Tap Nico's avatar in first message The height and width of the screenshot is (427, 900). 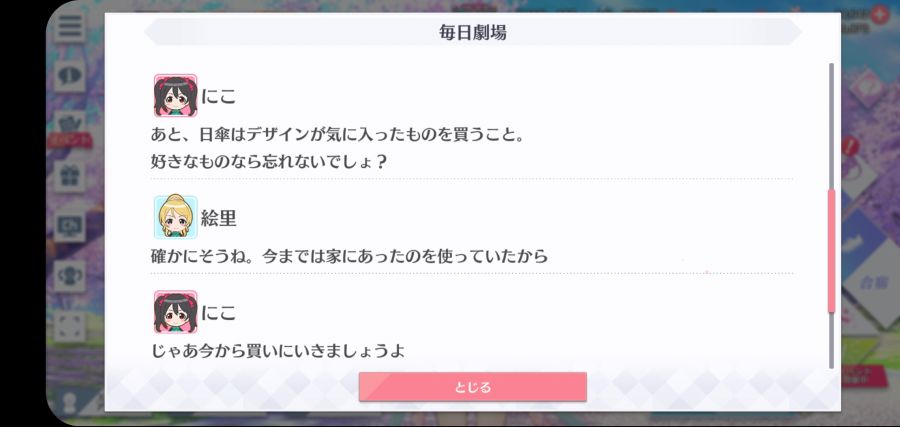pos(176,96)
